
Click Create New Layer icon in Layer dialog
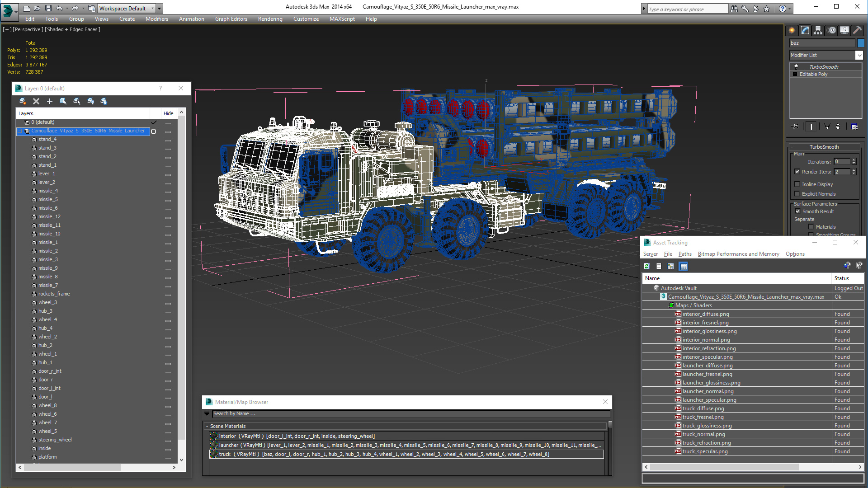[23, 101]
